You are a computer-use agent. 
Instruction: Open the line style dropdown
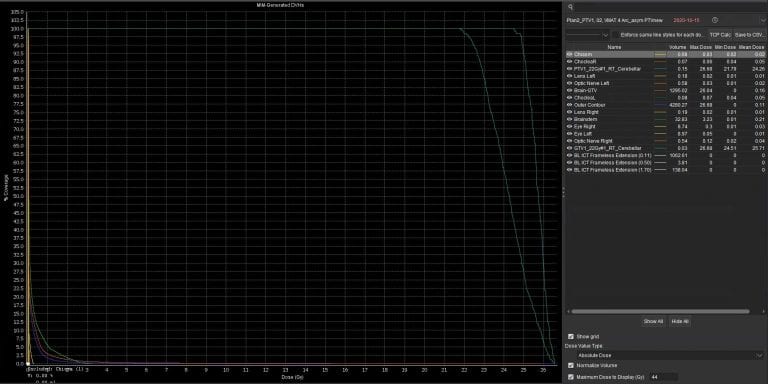click(587, 35)
